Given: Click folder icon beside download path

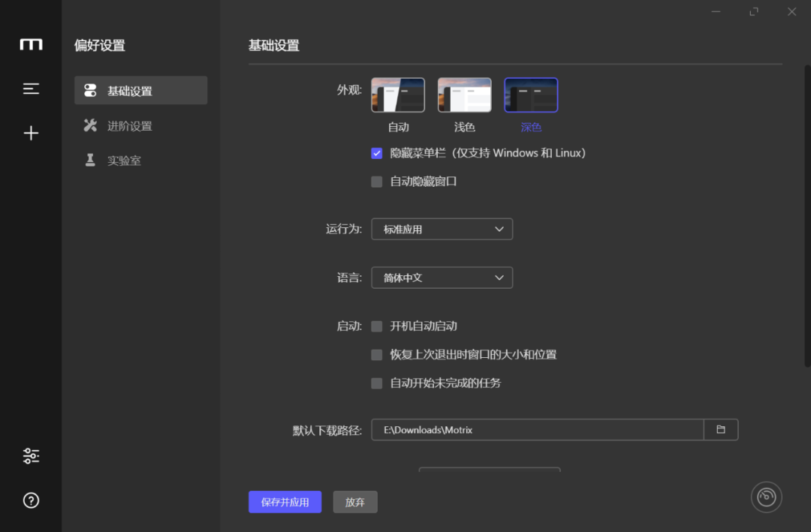Looking at the screenshot, I should 720,430.
